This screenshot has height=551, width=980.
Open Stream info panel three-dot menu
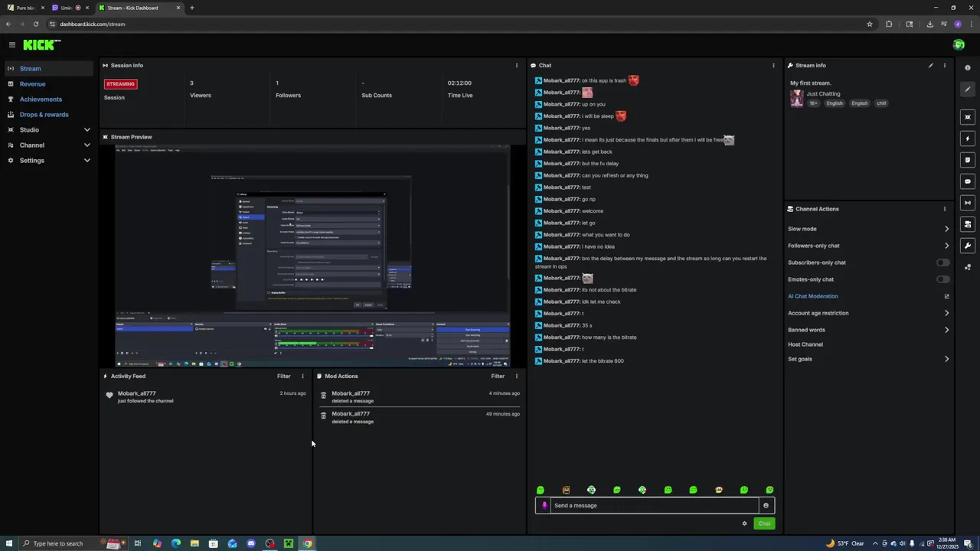[x=944, y=66]
